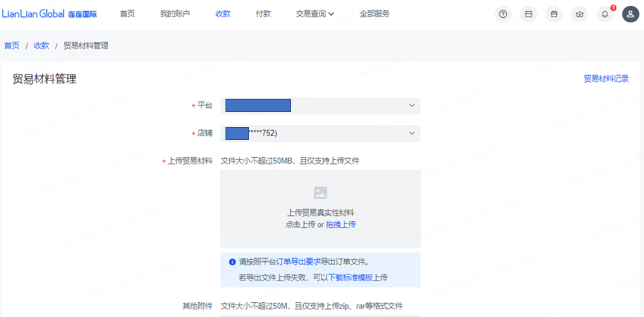Click the crown membership icon
The image size is (644, 317).
click(x=580, y=14)
